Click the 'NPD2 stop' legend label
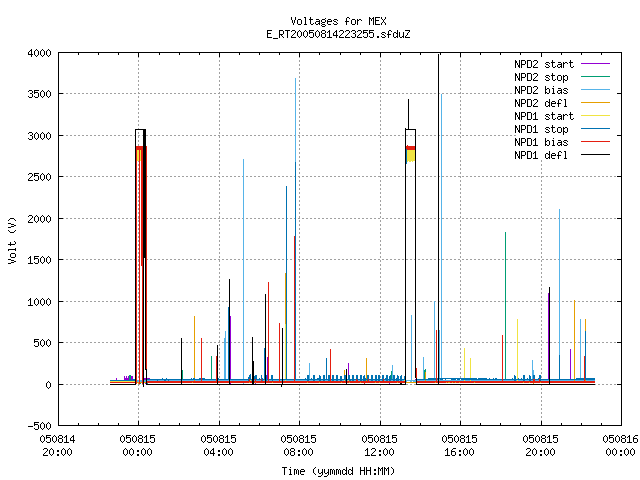640x480 pixels. point(541,77)
